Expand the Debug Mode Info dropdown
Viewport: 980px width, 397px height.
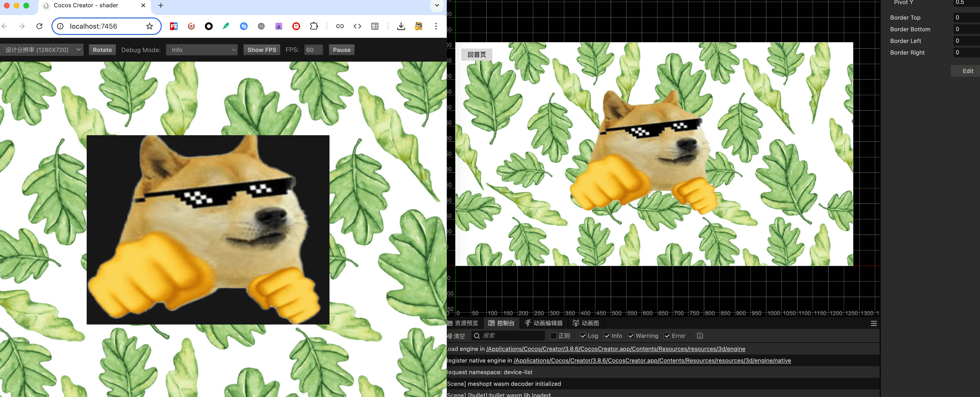click(202, 50)
